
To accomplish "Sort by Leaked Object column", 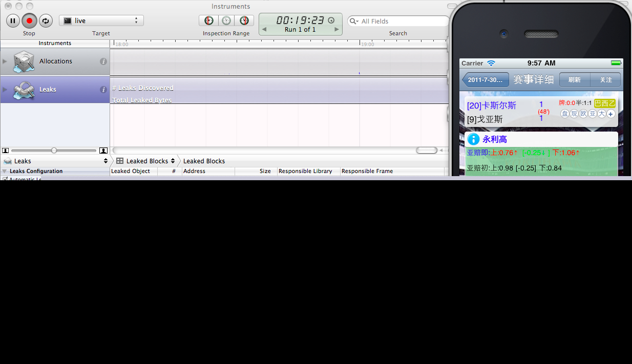I will tap(134, 171).
